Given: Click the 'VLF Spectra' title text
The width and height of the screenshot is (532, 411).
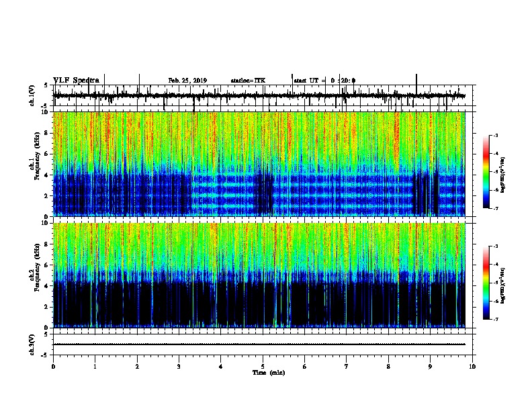Looking at the screenshot, I should [x=77, y=80].
